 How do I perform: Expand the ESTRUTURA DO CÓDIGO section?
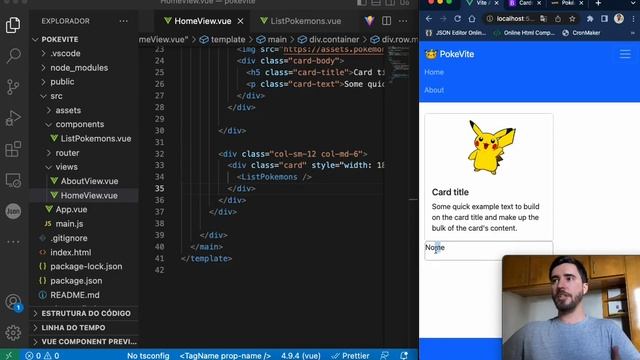[86, 313]
